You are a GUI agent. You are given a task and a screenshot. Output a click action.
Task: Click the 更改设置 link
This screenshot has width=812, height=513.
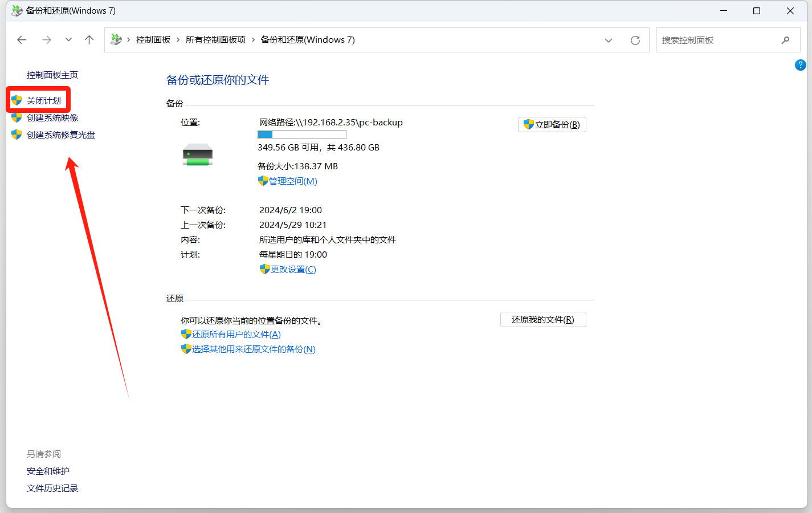[293, 270]
